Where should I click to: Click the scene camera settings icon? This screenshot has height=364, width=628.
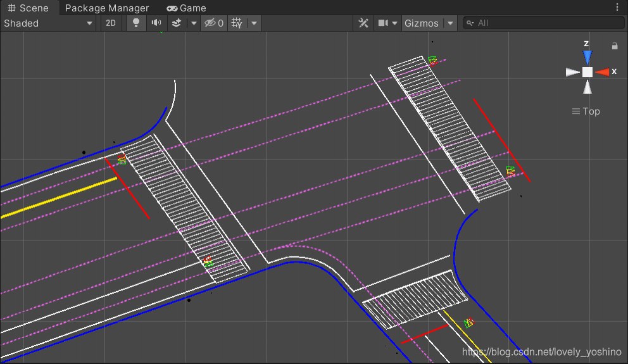tap(383, 23)
